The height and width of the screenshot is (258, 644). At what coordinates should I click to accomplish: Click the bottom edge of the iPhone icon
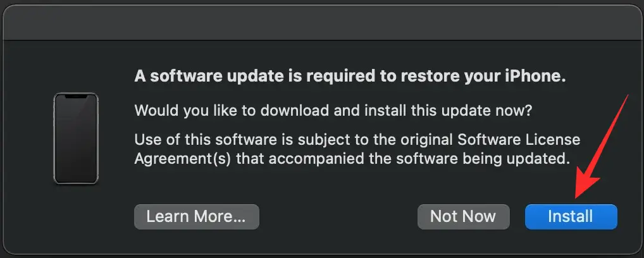click(76, 183)
